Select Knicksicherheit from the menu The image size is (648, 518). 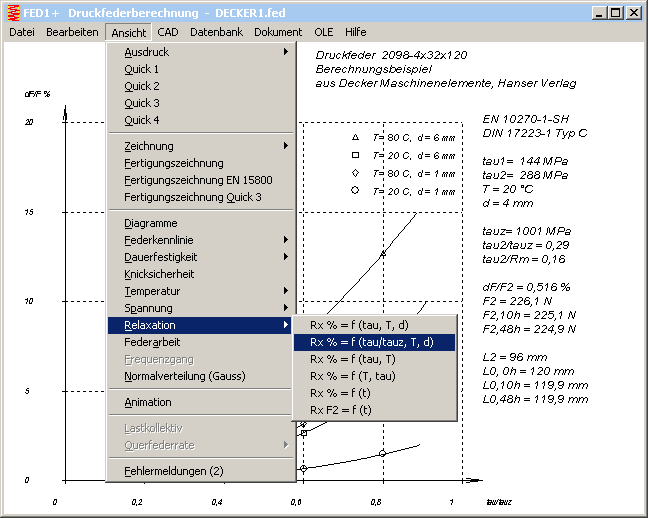(159, 274)
